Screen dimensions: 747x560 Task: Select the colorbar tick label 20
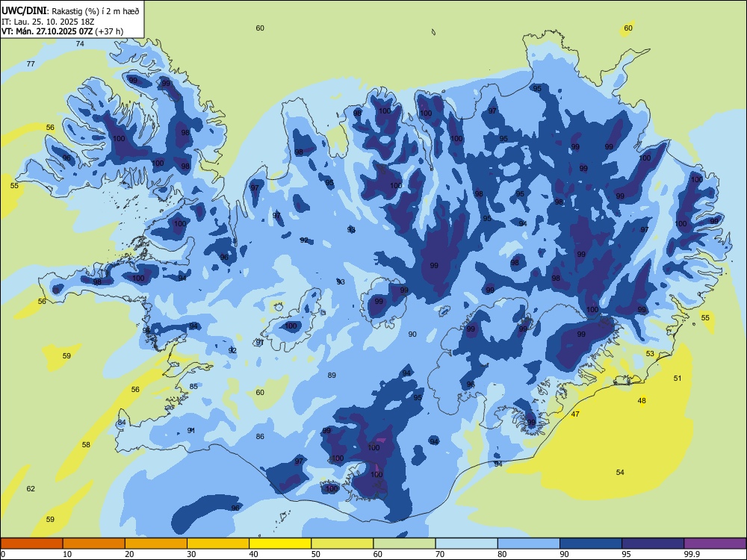click(x=129, y=554)
